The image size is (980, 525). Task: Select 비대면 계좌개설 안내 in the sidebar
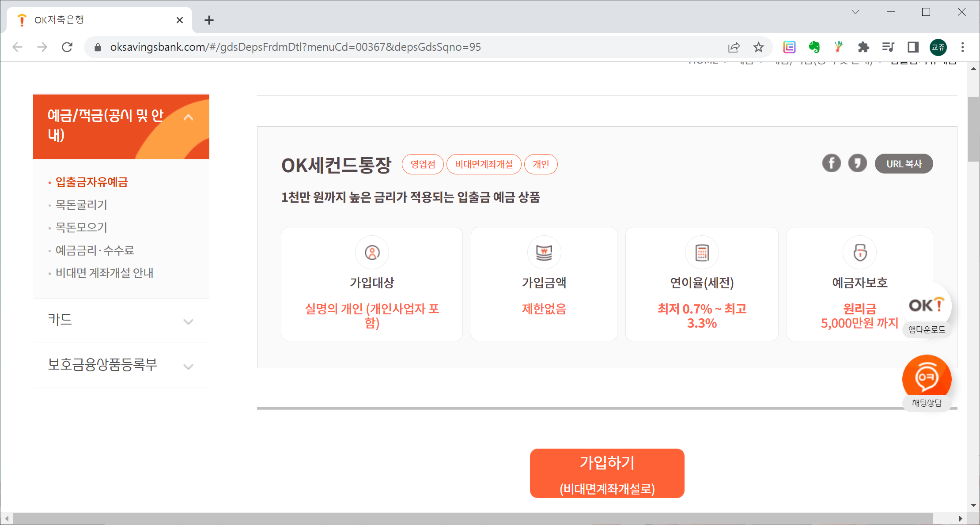click(104, 273)
